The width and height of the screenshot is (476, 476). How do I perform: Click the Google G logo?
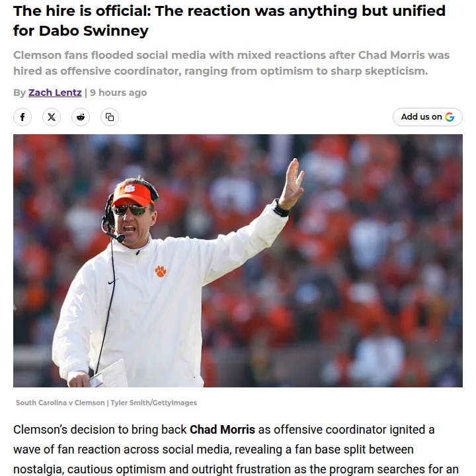450,117
